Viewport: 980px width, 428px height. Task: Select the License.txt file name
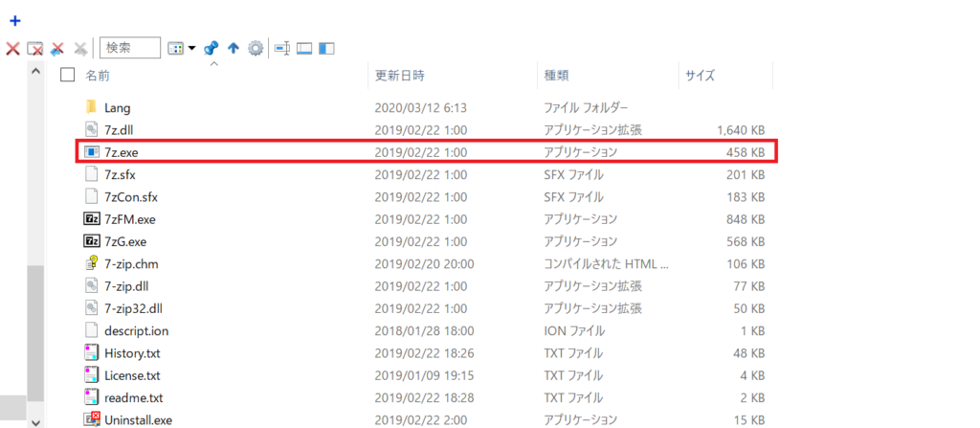click(x=132, y=375)
